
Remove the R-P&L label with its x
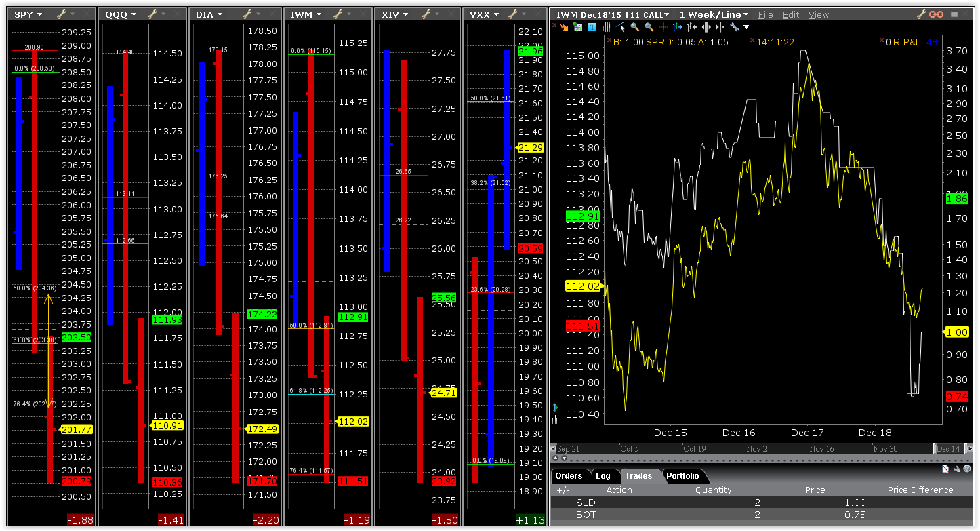(880, 41)
